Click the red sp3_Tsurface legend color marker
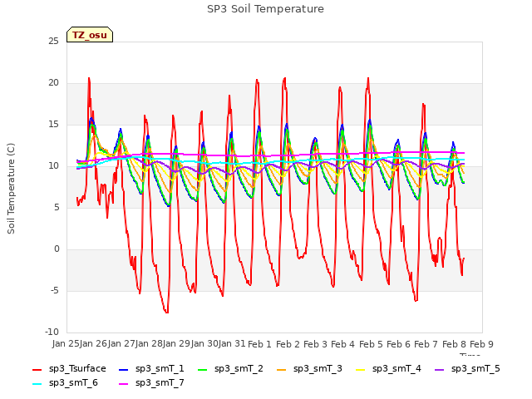 point(37,369)
